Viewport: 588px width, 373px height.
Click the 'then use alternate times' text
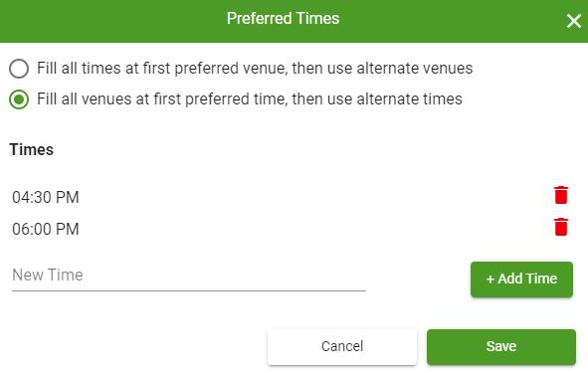click(x=377, y=99)
